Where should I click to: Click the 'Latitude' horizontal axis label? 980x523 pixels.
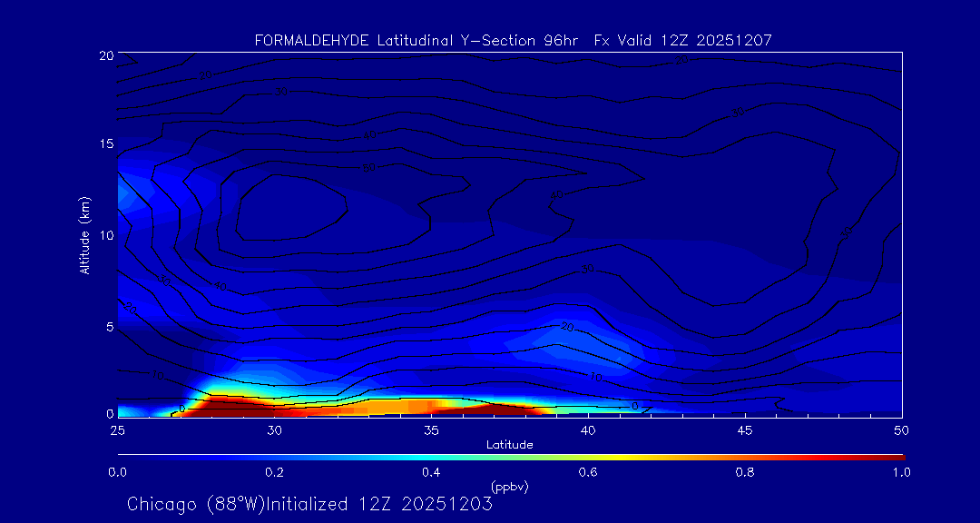510,445
